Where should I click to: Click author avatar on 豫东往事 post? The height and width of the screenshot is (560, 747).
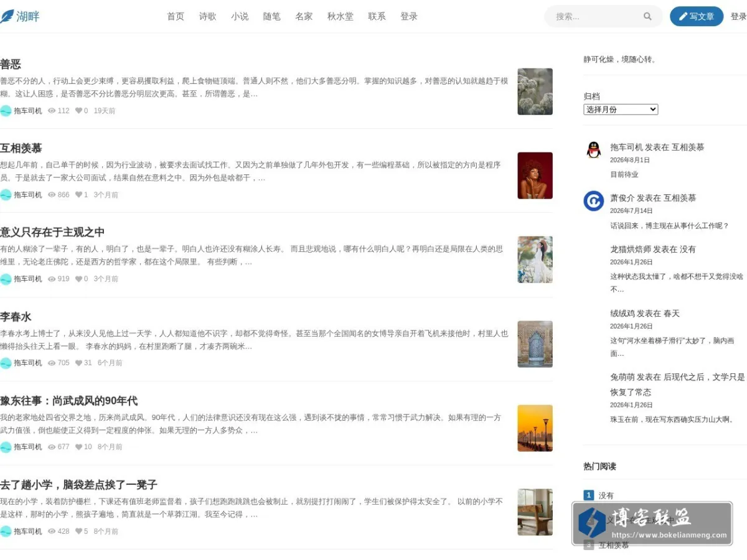point(6,447)
